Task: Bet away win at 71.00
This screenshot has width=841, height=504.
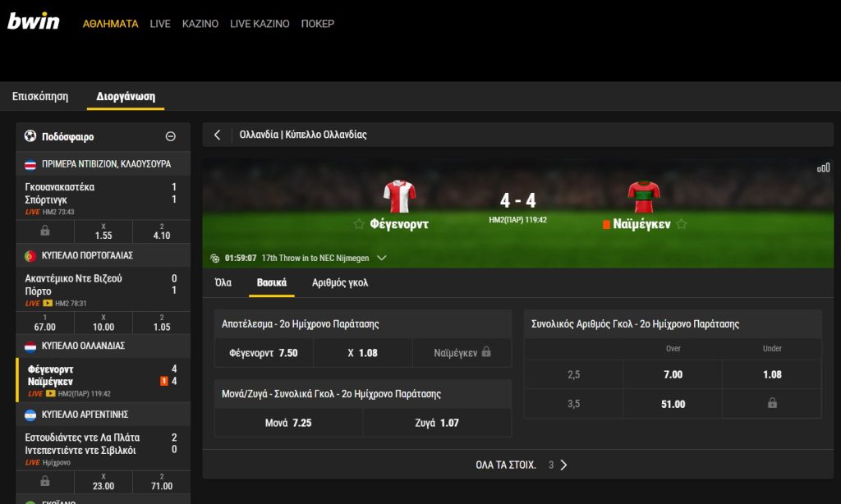Action: (162, 482)
